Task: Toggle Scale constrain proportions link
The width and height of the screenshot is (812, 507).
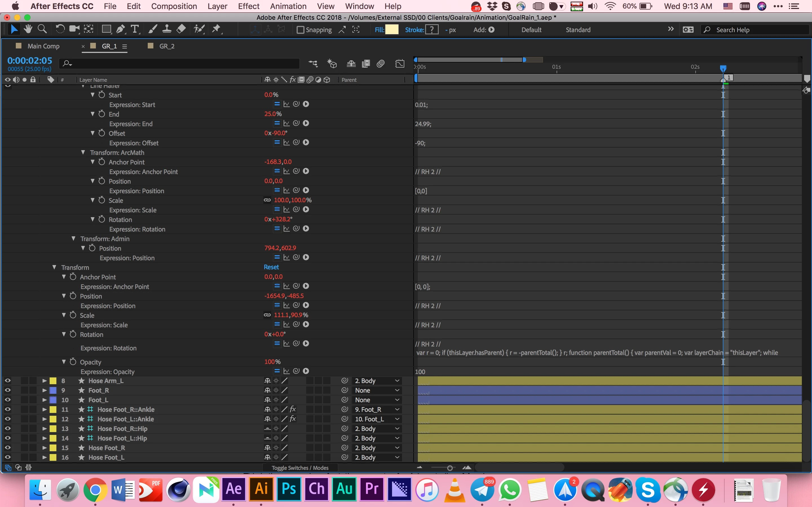Action: tap(267, 315)
